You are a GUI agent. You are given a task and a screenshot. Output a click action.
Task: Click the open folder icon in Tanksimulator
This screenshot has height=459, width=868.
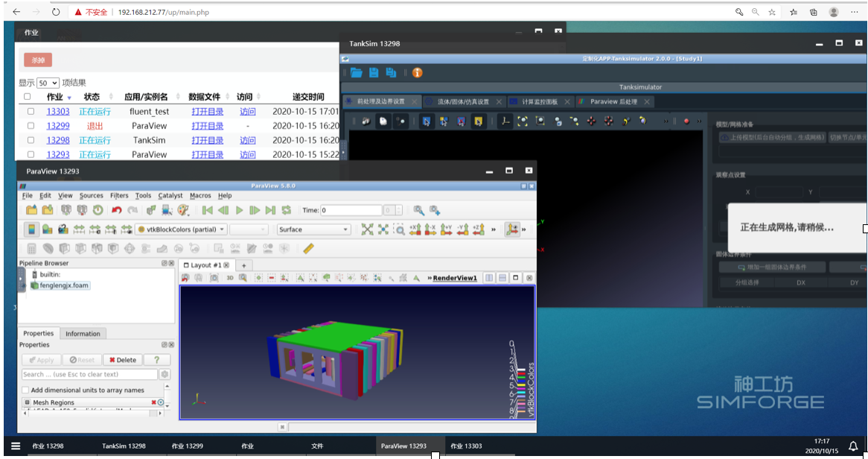point(357,72)
